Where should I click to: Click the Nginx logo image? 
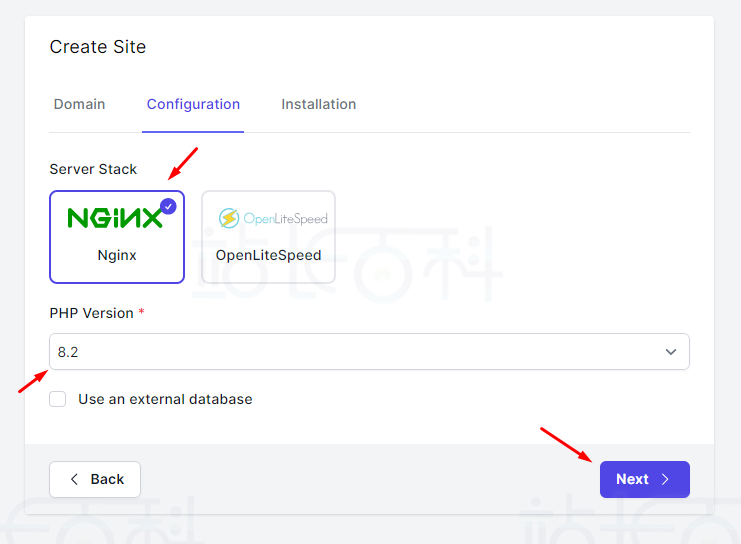(x=114, y=218)
